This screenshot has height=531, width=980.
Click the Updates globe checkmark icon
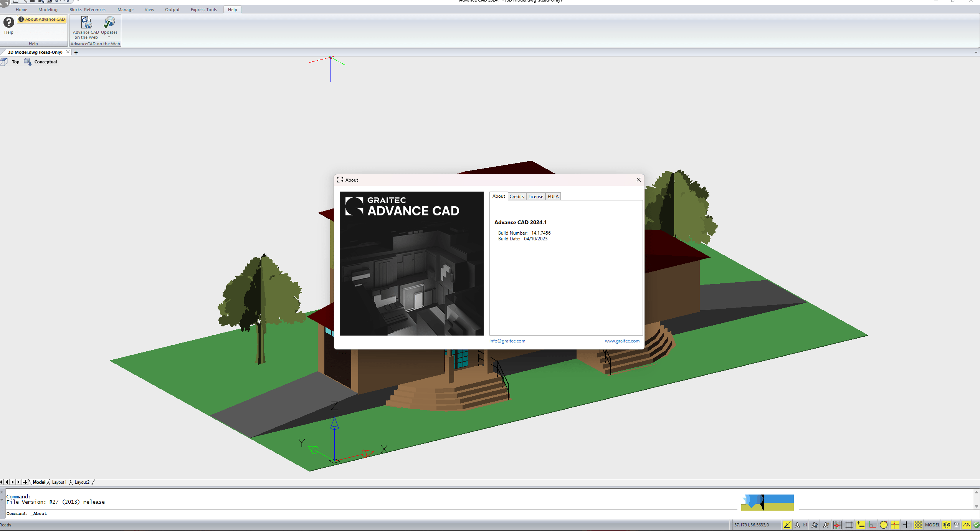click(109, 22)
